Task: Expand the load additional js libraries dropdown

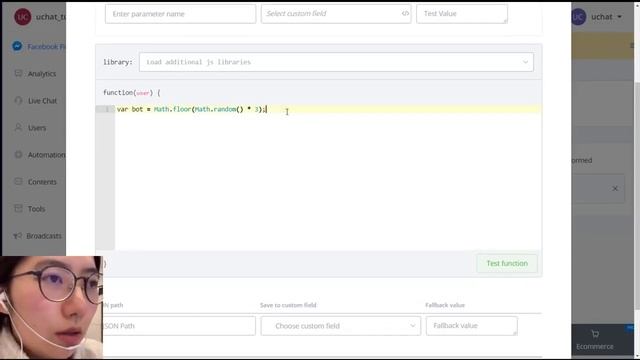Action: coord(336,62)
